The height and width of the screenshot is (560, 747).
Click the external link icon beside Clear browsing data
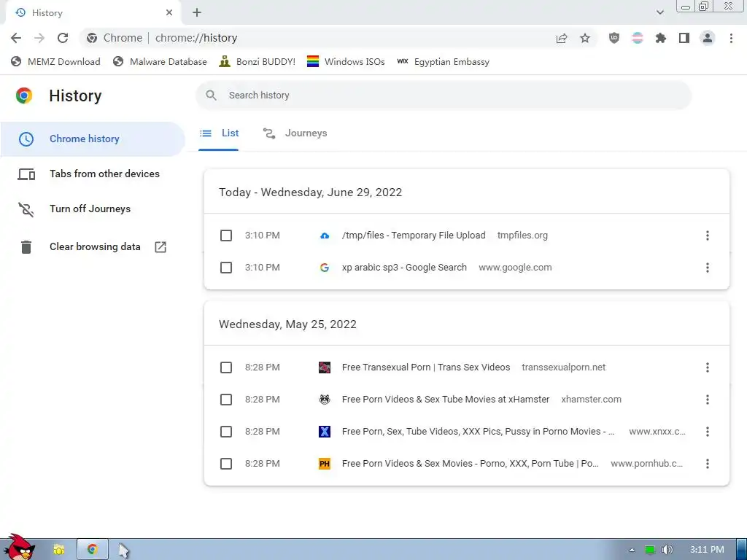click(160, 246)
